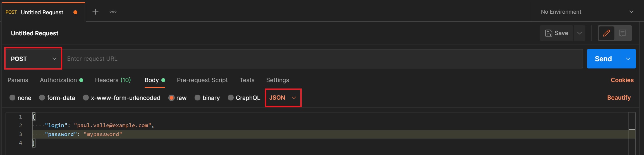Expand the Send button options arrow

coord(628,59)
